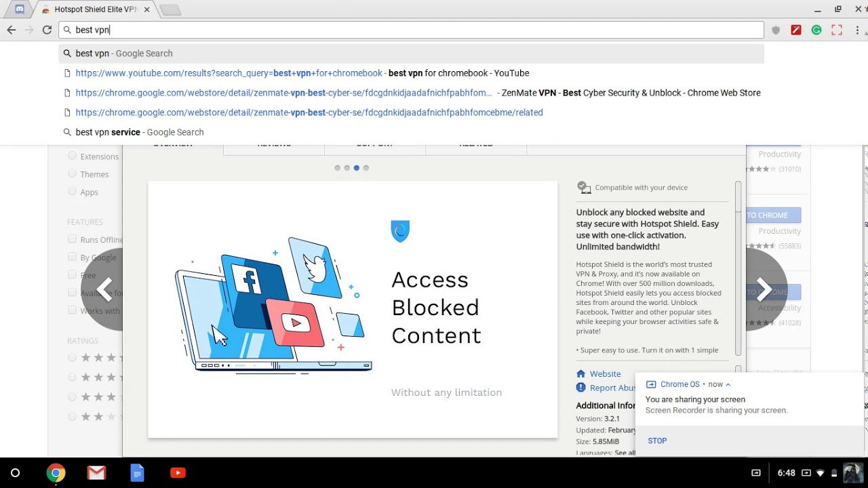The height and width of the screenshot is (488, 868).
Task: Open a new tab button
Action: pyautogui.click(x=170, y=9)
